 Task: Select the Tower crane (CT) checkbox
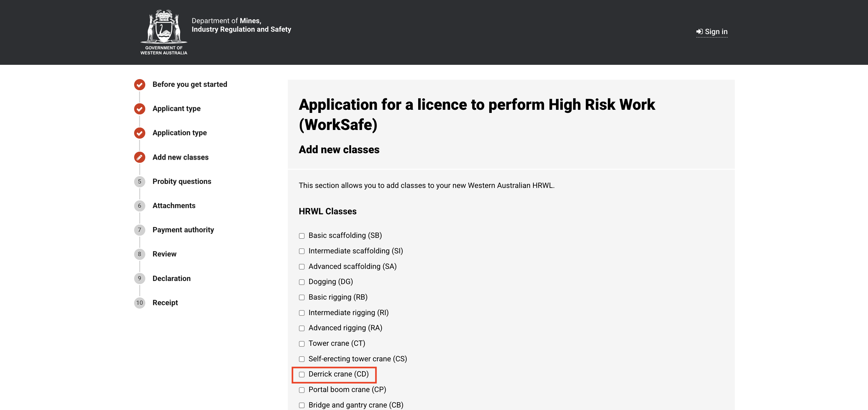click(x=301, y=344)
